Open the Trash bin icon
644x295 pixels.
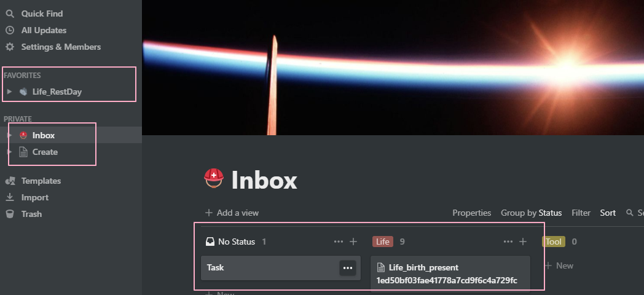[x=10, y=214]
